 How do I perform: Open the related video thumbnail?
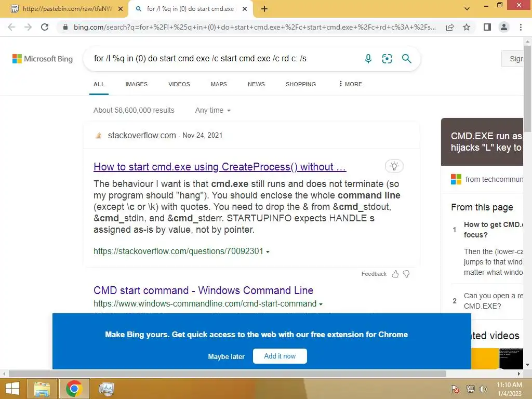511,358
